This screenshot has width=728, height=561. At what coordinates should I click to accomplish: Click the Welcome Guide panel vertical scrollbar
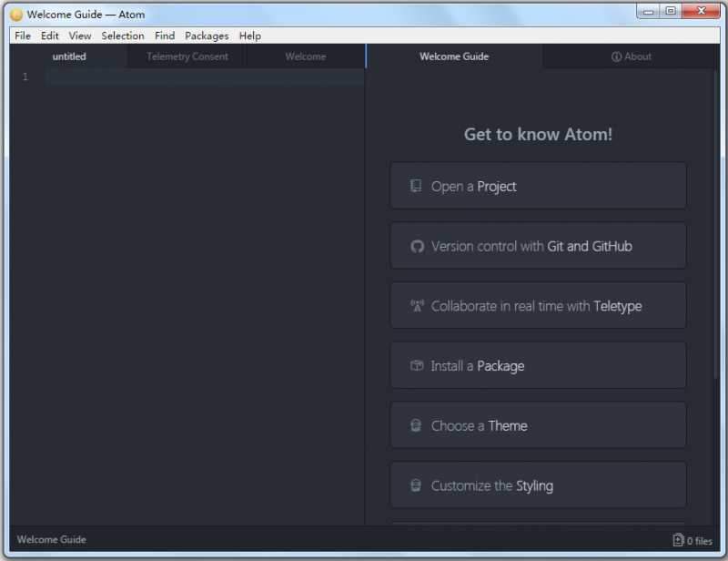point(715,273)
